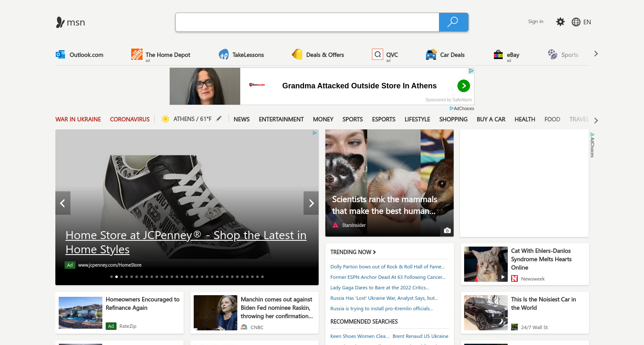Click into the web search box

[307, 22]
